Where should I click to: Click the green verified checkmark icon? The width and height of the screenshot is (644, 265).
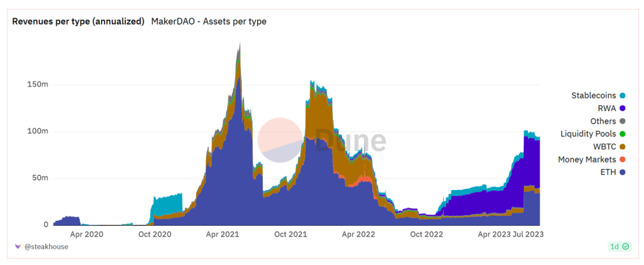tap(626, 247)
